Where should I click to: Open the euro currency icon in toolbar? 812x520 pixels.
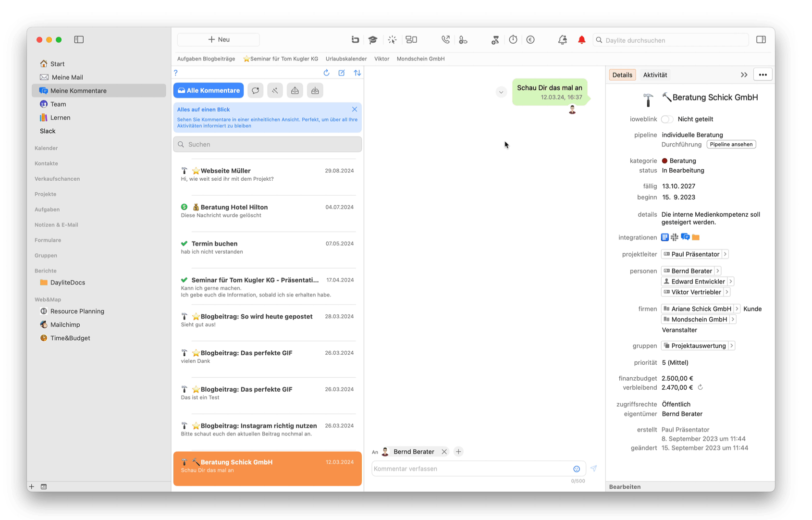[x=530, y=40]
